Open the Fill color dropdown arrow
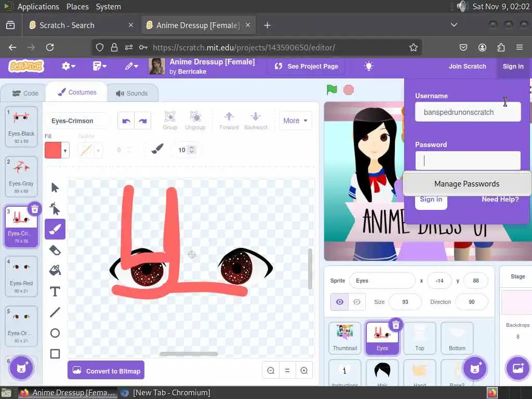Image resolution: width=532 pixels, height=399 pixels. tap(65, 150)
